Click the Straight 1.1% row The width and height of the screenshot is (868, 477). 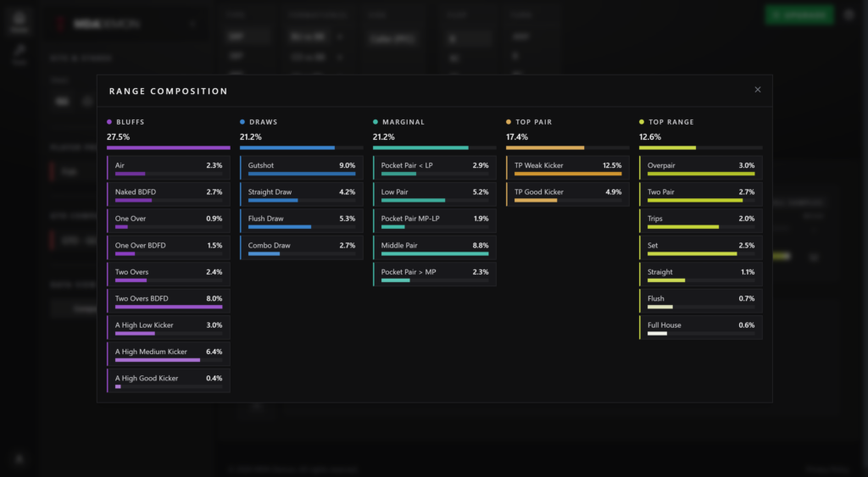tap(701, 274)
